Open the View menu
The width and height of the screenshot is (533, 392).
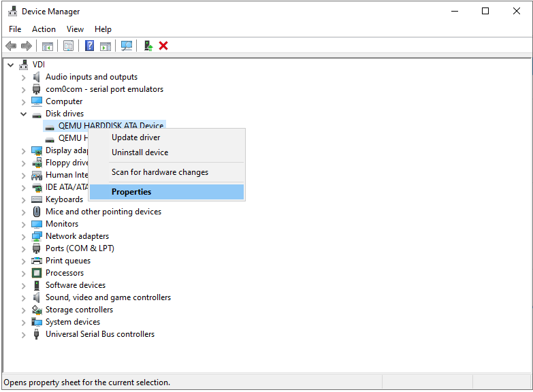(x=75, y=29)
